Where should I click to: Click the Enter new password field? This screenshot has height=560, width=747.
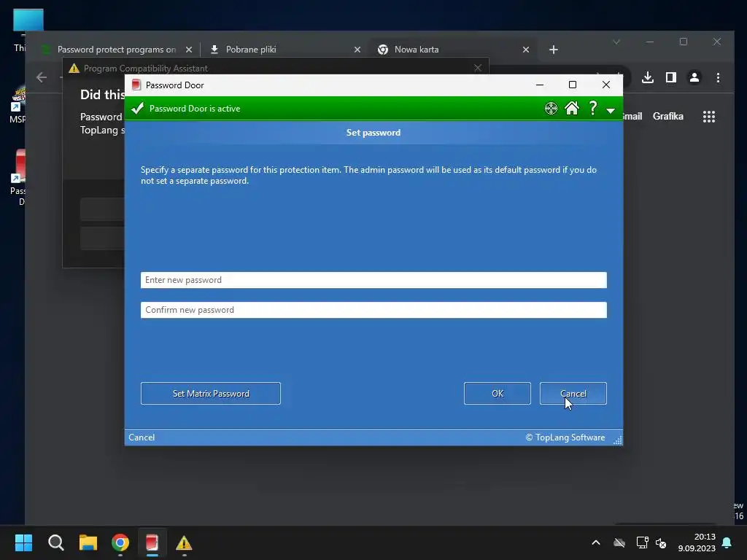[x=373, y=280]
